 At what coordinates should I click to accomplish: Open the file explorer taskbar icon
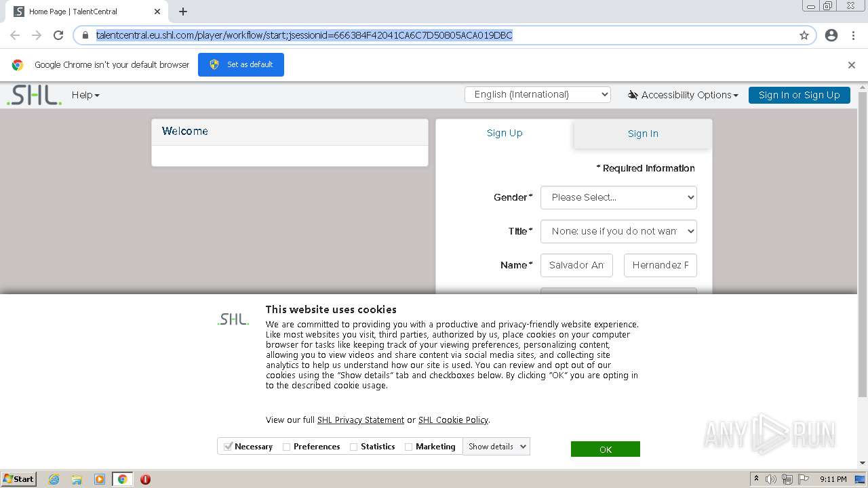(x=77, y=479)
